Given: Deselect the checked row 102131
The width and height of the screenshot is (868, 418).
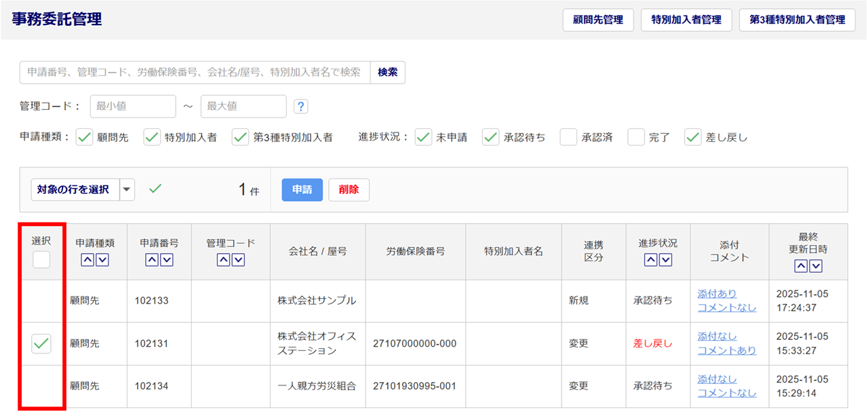Looking at the screenshot, I should [x=41, y=344].
